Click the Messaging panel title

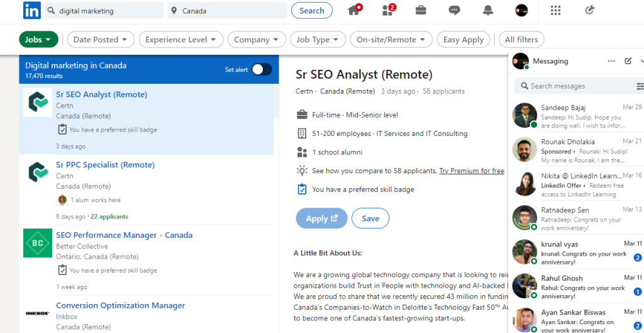click(550, 61)
